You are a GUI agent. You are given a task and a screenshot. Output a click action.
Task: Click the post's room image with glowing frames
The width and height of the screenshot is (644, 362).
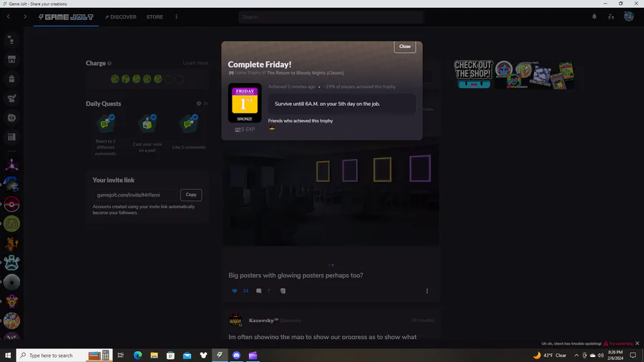(x=331, y=194)
